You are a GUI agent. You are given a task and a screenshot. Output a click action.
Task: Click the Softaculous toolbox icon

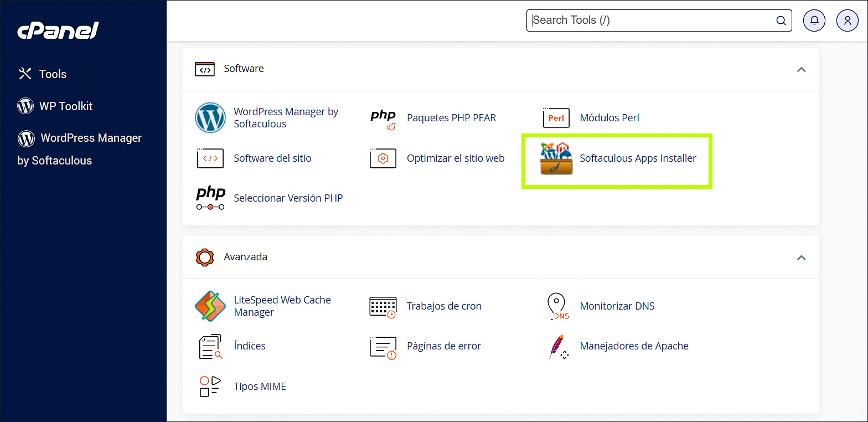point(556,158)
